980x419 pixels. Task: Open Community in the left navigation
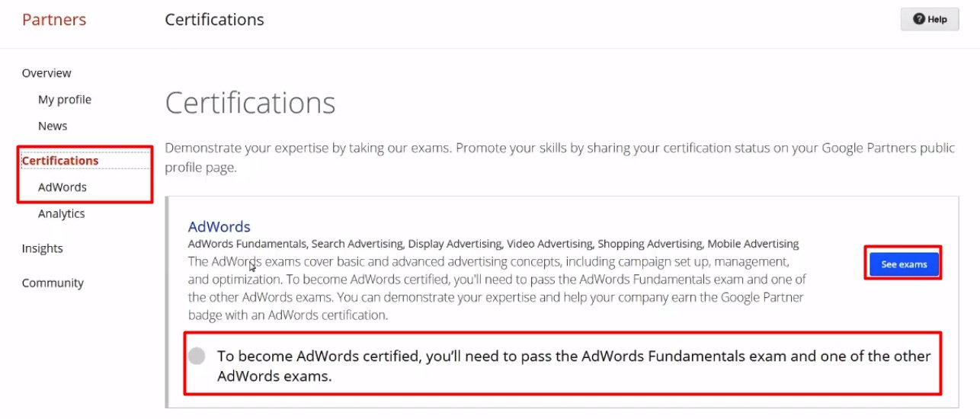pos(53,283)
